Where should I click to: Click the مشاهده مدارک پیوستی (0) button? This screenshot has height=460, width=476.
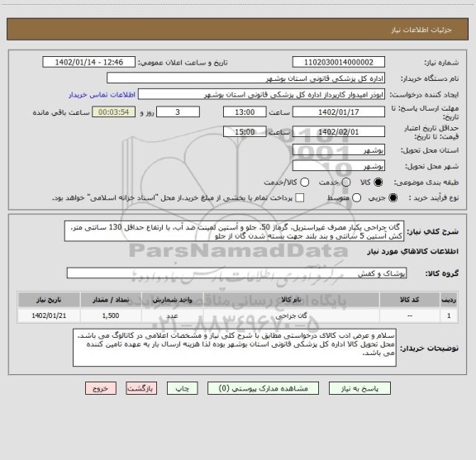(x=263, y=388)
